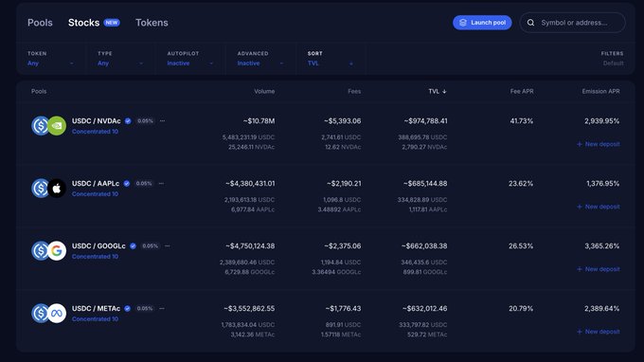The image size is (644, 362).
Task: Click Concentrated 10 under USDC / GOOGLc
Action: point(95,257)
